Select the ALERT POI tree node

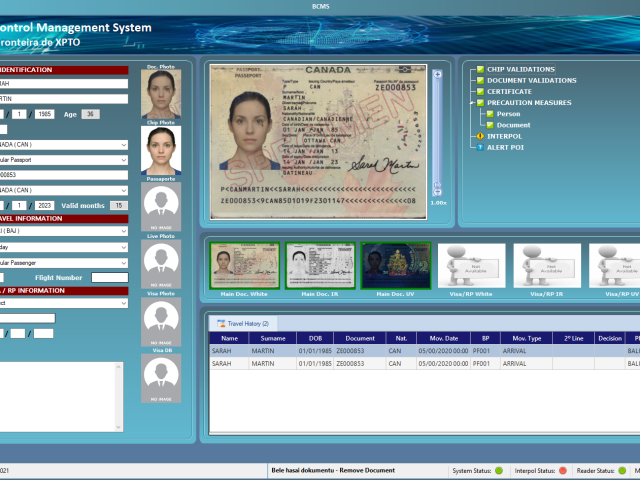point(505,147)
